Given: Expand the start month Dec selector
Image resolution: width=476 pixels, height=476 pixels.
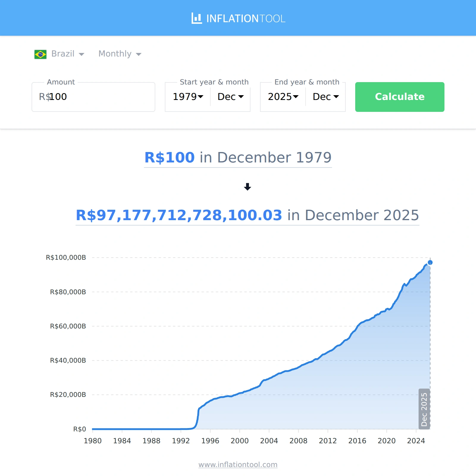Looking at the screenshot, I should pyautogui.click(x=231, y=97).
